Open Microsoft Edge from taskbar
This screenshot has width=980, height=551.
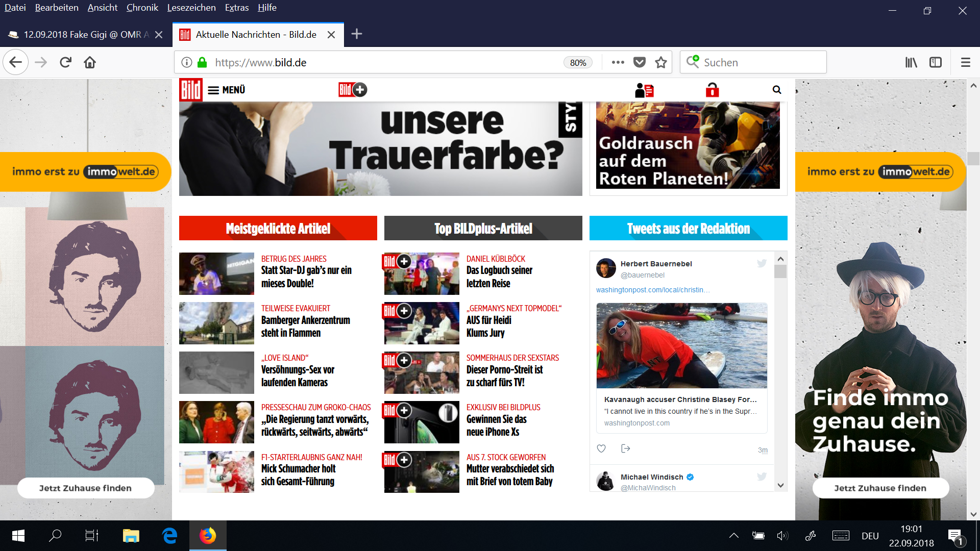169,536
